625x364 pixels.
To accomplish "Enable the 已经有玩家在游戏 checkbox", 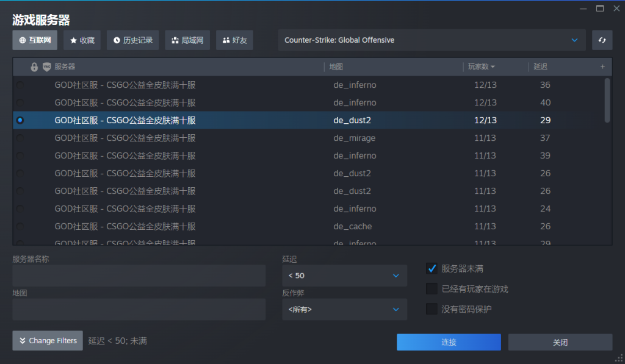I will tap(432, 288).
